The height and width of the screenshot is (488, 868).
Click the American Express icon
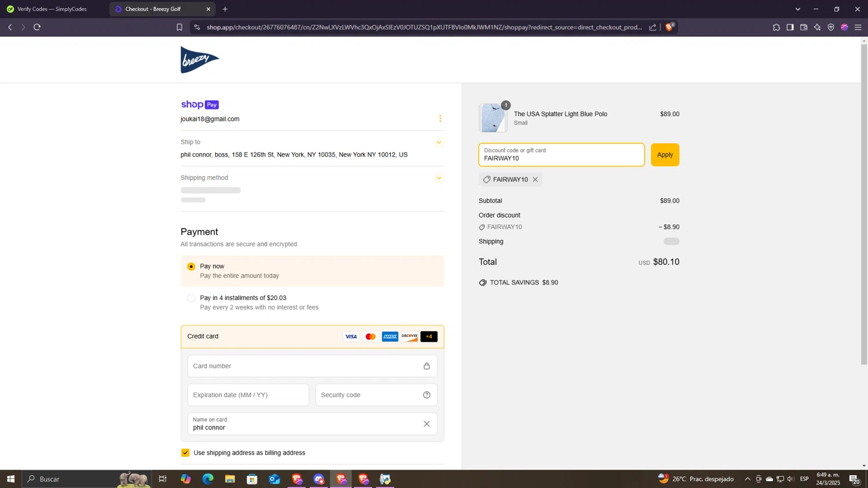click(x=390, y=337)
